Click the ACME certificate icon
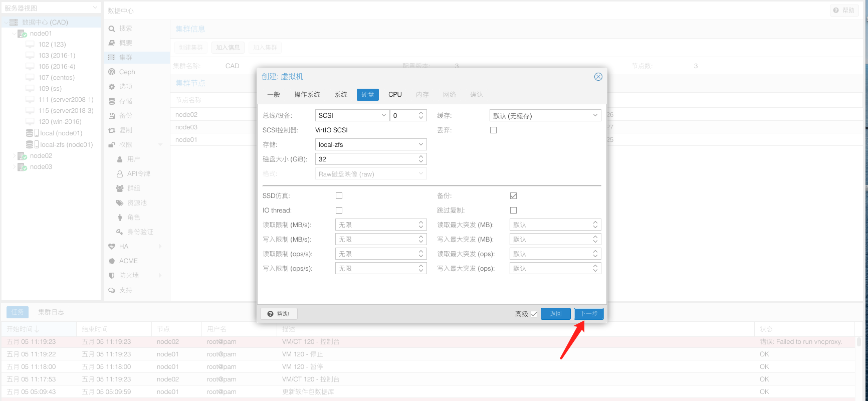Image resolution: width=868 pixels, height=401 pixels. coord(112,261)
